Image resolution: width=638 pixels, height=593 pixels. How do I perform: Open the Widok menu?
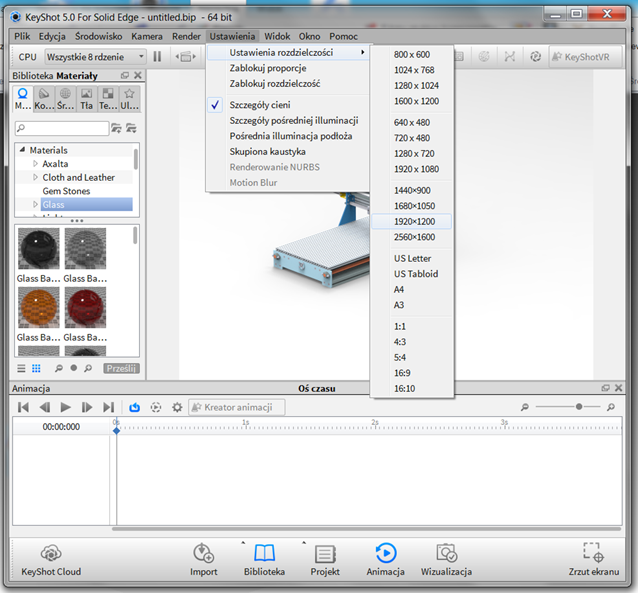point(277,36)
